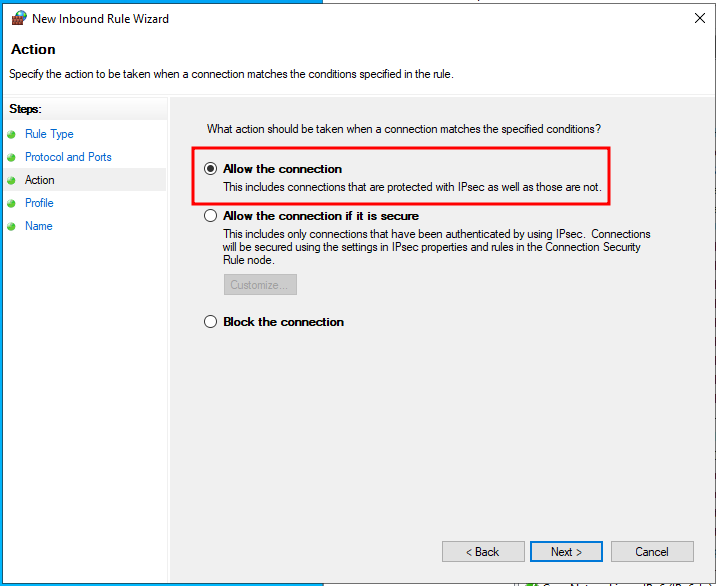The height and width of the screenshot is (586, 716).
Task: Click the firewall wizard title bar icon
Action: (19, 18)
